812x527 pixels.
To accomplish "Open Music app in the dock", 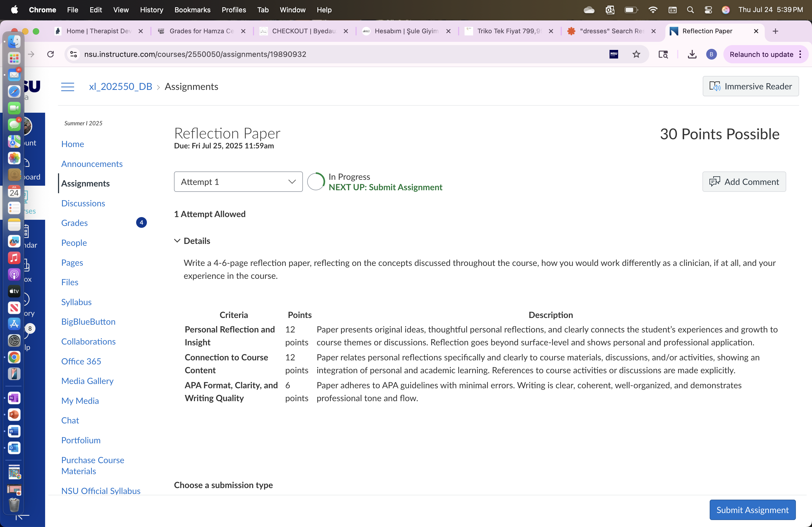I will pos(14,258).
